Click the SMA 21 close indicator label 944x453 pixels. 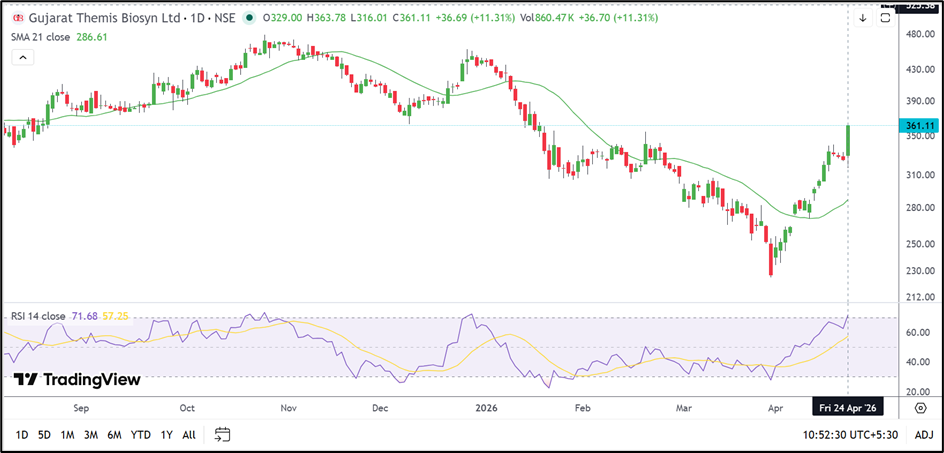click(41, 36)
